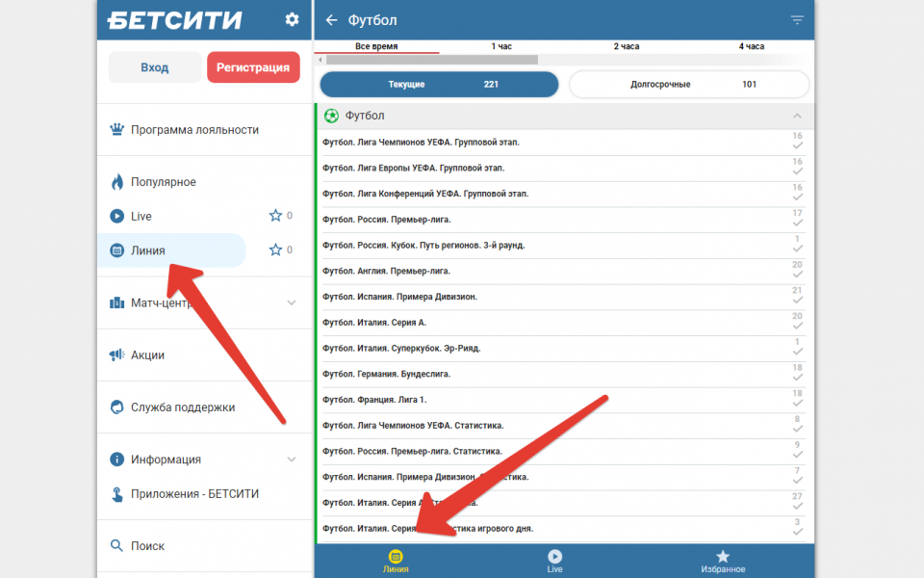The height and width of the screenshot is (578, 924).
Task: Tick the checkbox for Англия Премьер-лига
Action: coord(797,276)
